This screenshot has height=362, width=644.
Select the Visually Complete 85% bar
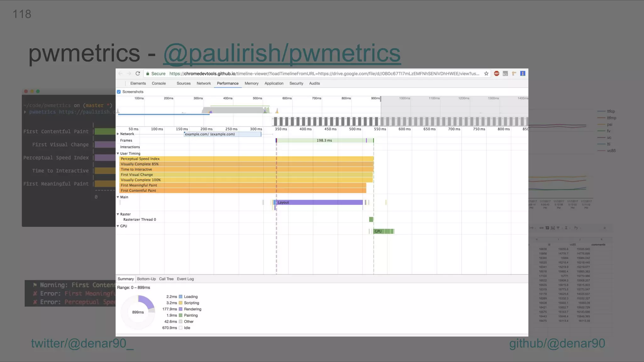[x=247, y=164]
